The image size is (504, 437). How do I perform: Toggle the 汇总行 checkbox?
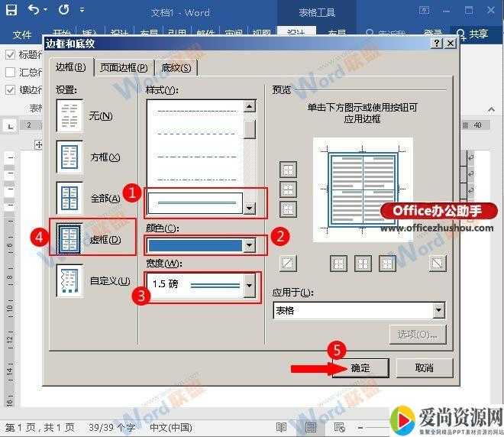(11, 72)
